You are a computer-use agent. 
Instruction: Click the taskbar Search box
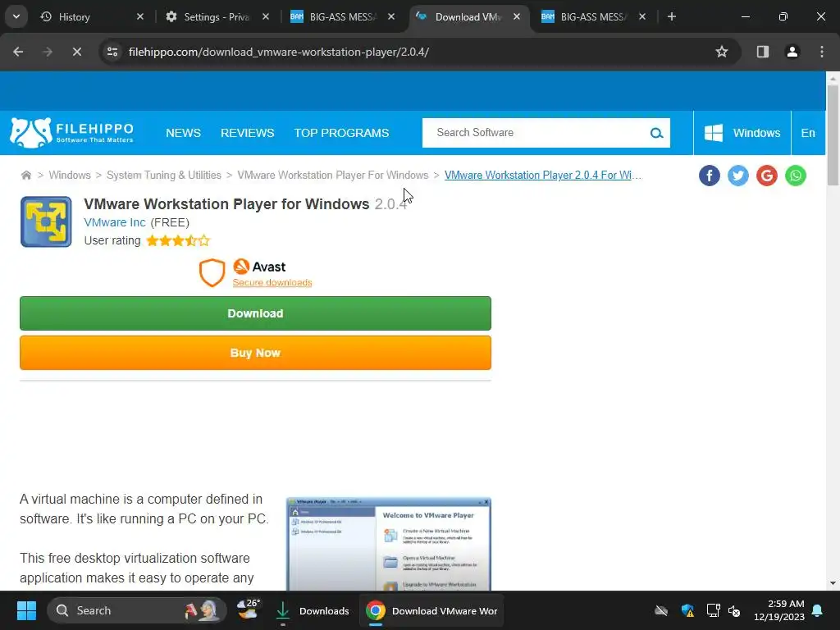(x=137, y=610)
